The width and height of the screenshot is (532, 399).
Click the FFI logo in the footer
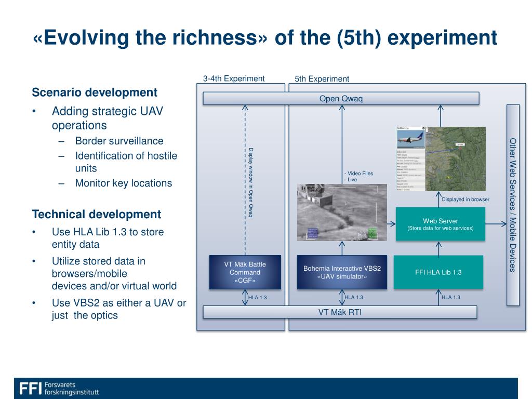[x=30, y=389]
